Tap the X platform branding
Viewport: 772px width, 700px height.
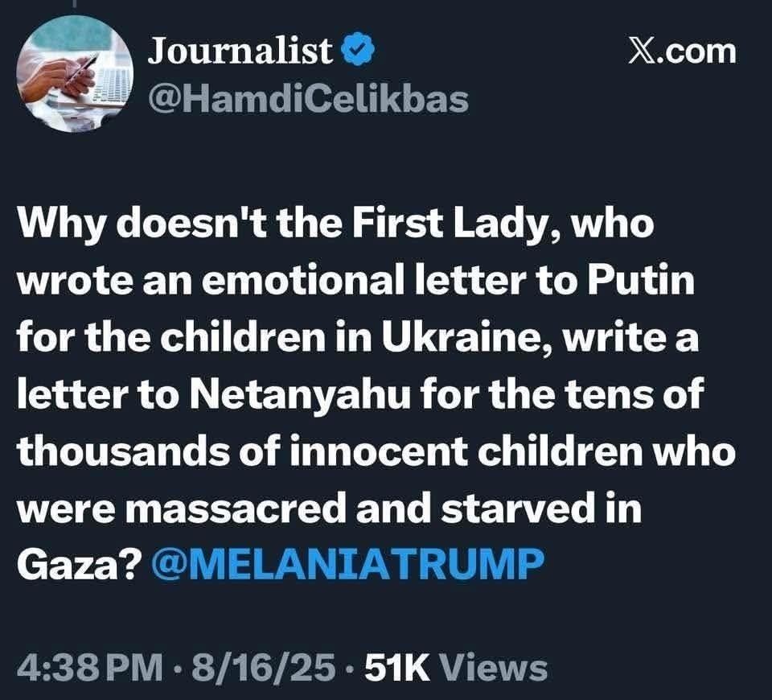coord(680,50)
